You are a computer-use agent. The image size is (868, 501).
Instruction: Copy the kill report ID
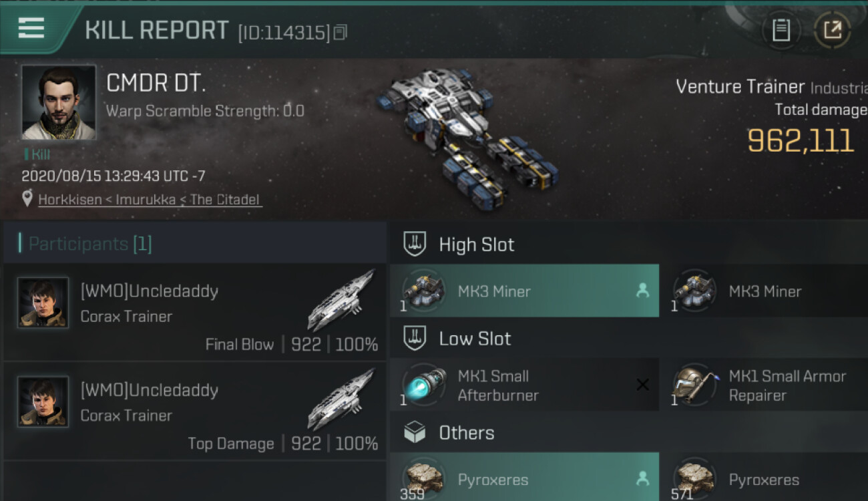pos(341,32)
